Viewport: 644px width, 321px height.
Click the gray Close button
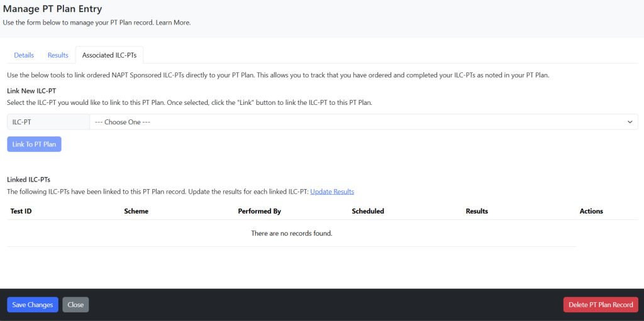[x=75, y=305]
